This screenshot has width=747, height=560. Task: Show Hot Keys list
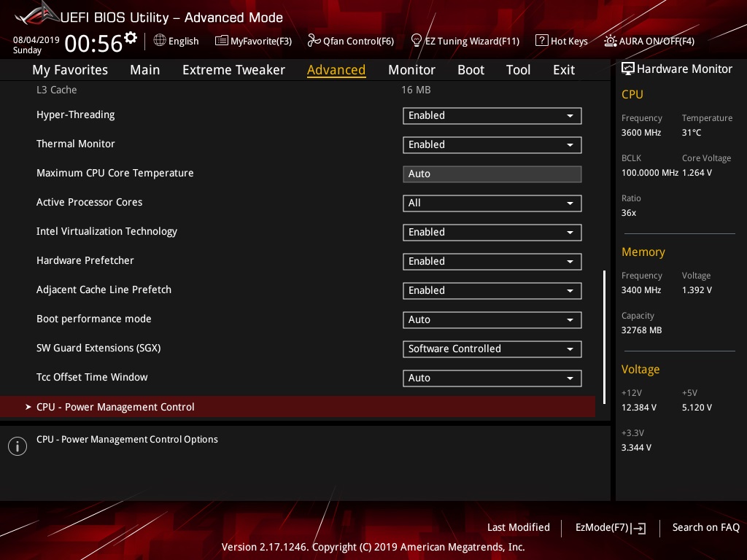pyautogui.click(x=569, y=41)
